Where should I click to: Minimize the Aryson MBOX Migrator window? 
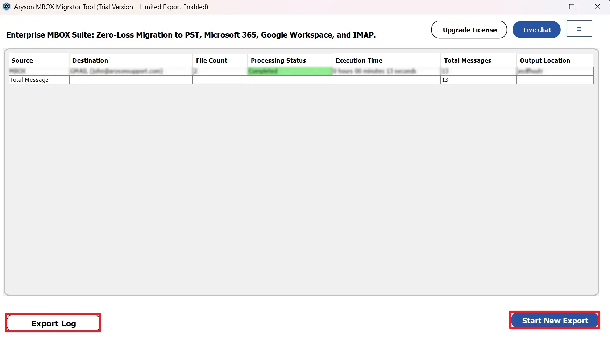[547, 7]
